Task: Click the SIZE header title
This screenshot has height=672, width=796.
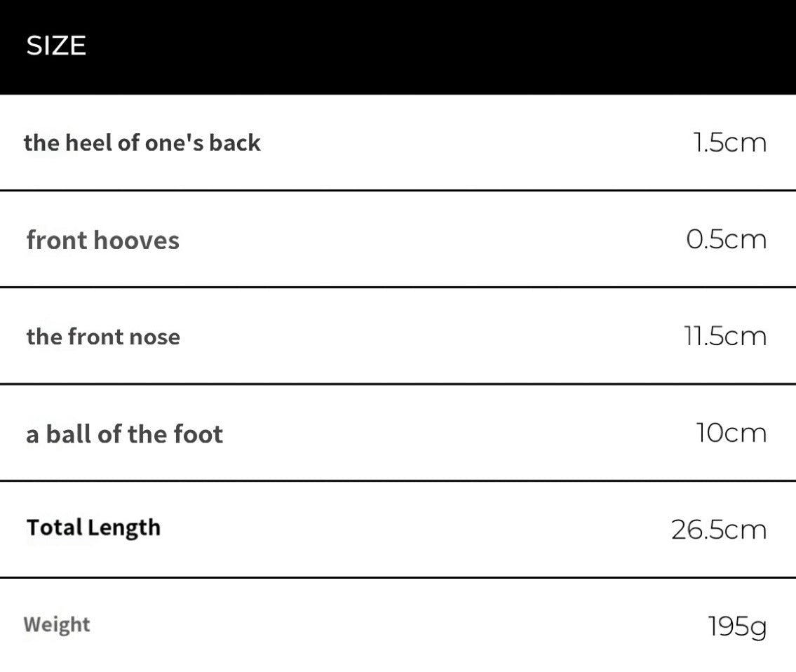Action: pyautogui.click(x=56, y=46)
